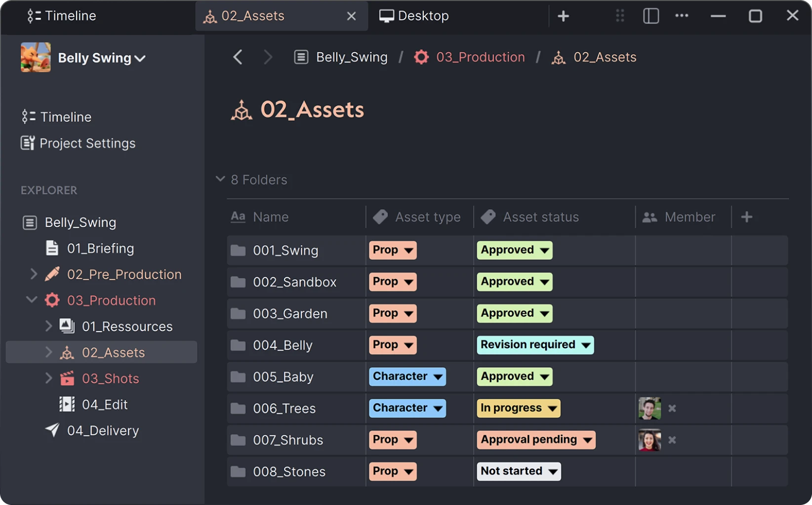Add a new column with the plus button

click(747, 216)
